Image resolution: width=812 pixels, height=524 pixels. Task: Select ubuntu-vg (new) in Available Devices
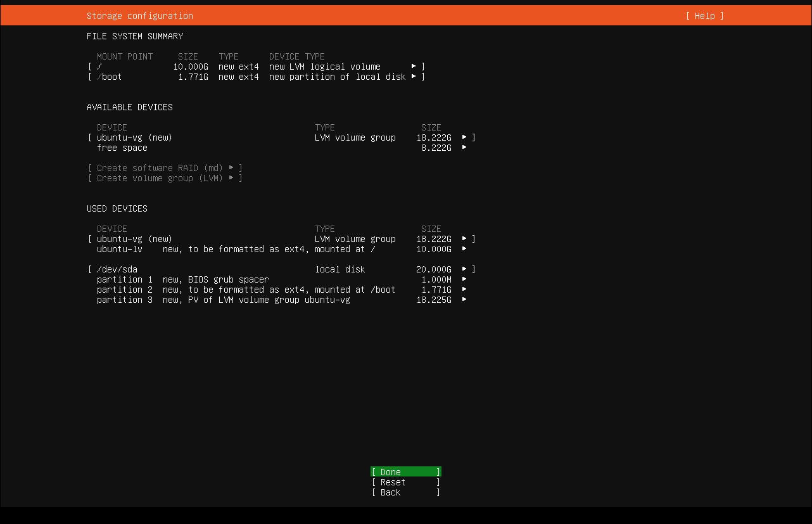(282, 137)
